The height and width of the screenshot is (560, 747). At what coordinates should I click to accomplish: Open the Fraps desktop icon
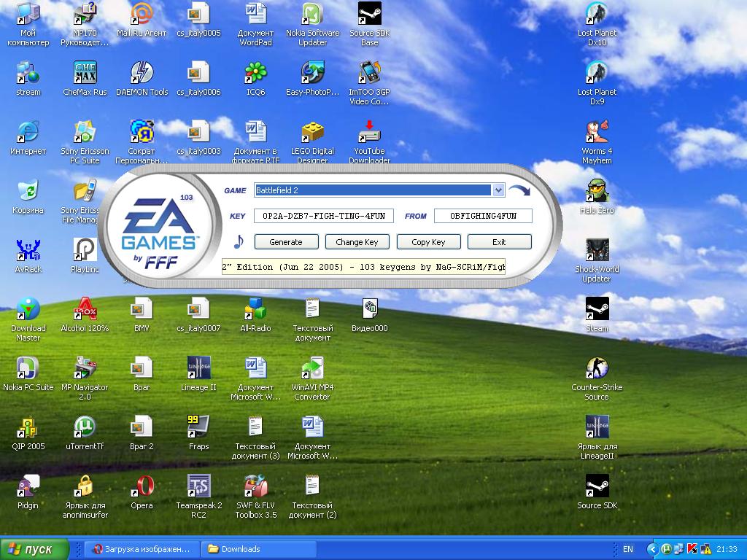198,427
